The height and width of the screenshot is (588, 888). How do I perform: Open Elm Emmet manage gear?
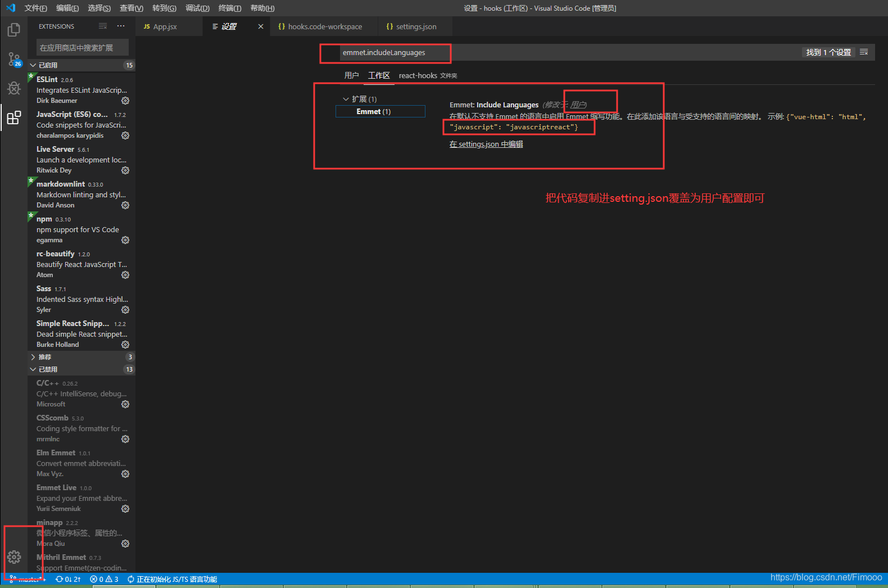click(x=125, y=474)
